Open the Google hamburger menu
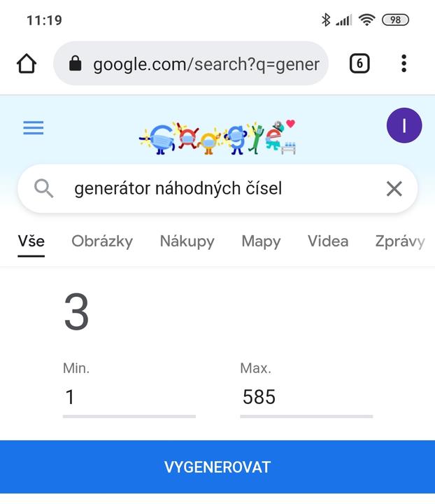 (34, 127)
